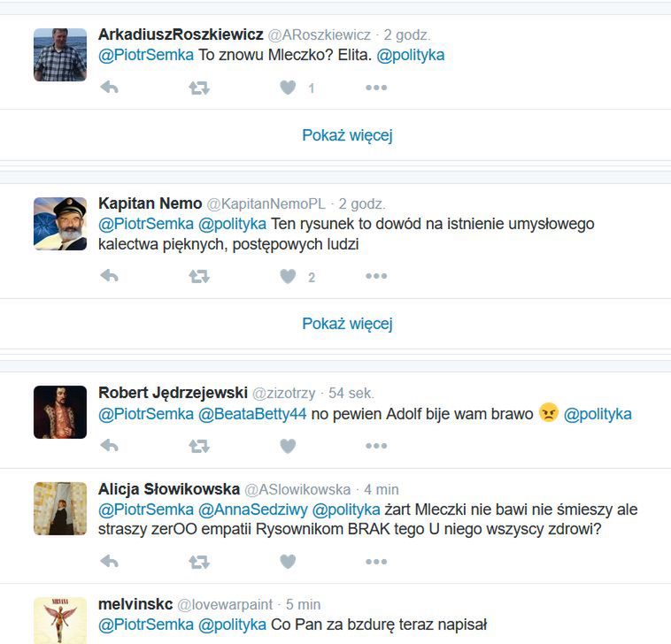Open more options on Robert Jędrzejewski's tweet
This screenshot has width=671, height=644.
pyautogui.click(x=376, y=446)
